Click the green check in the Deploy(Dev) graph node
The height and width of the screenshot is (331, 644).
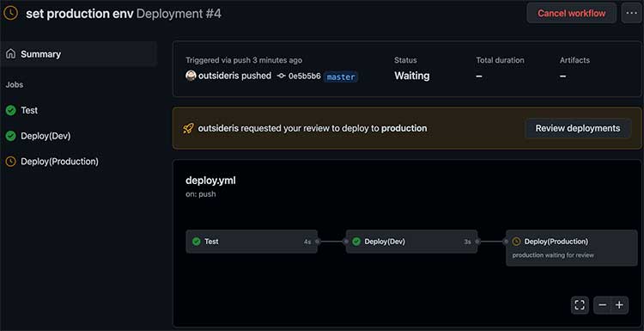tap(356, 242)
